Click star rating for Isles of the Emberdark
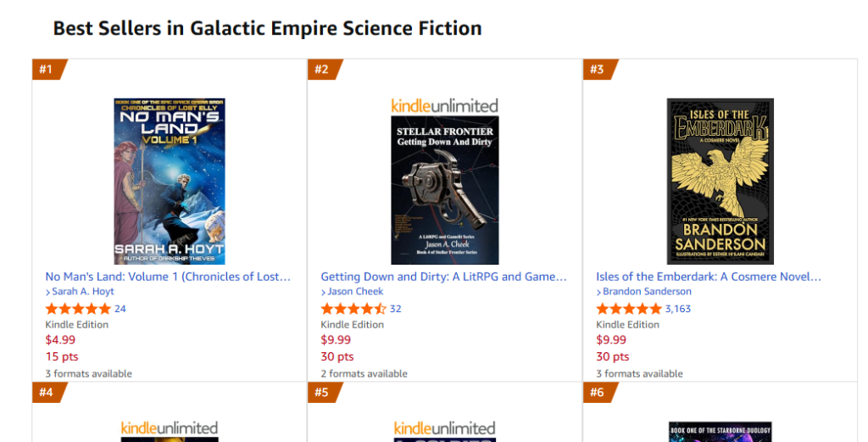Viewport: 868px width, 442px height. (x=629, y=309)
